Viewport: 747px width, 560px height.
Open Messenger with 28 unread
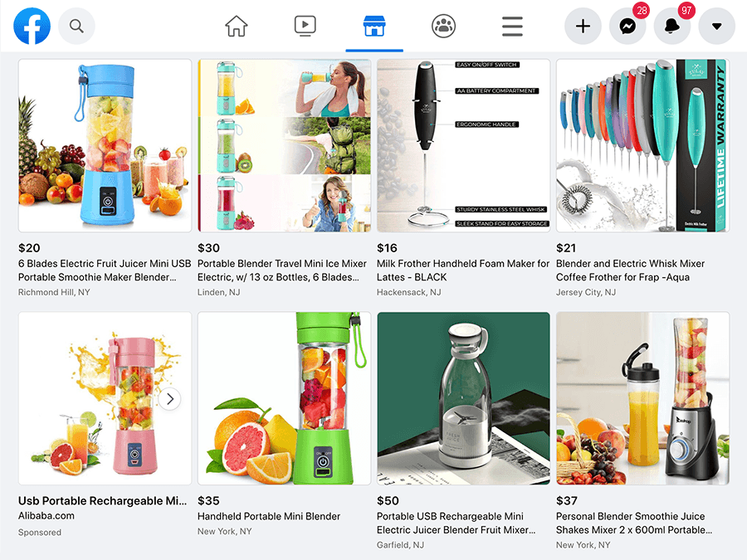627,26
